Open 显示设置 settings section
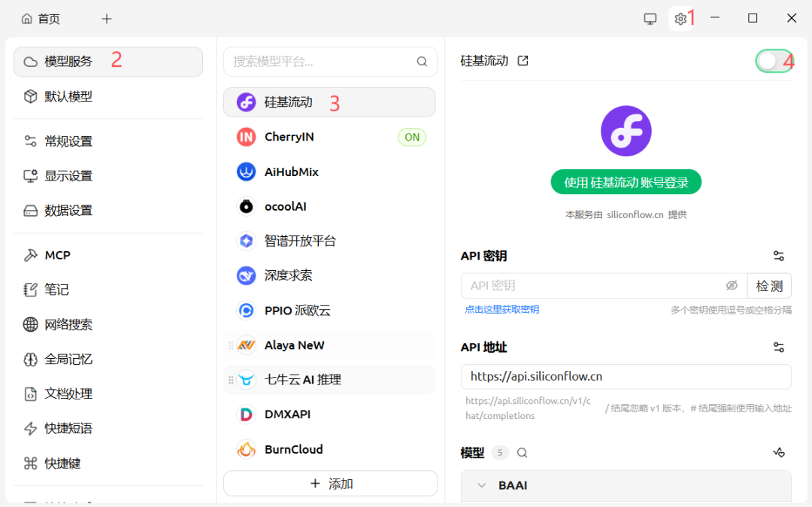812x507 pixels. pos(108,175)
